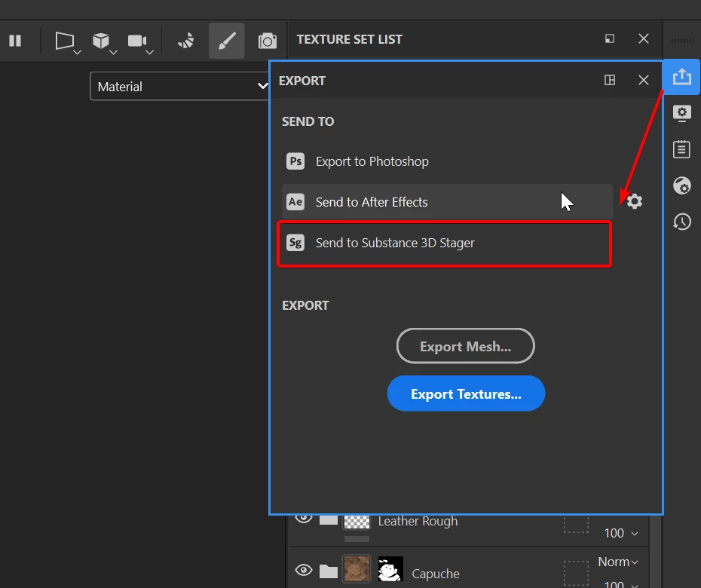Click Capuche folder icon

point(328,571)
